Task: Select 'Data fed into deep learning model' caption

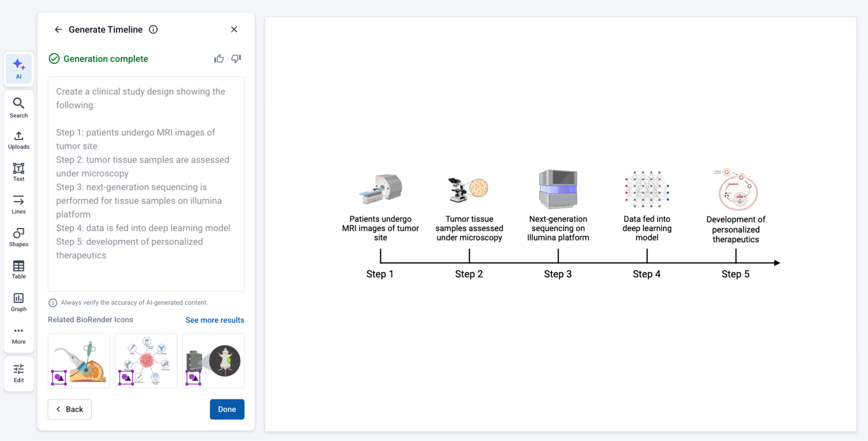Action: coord(647,228)
